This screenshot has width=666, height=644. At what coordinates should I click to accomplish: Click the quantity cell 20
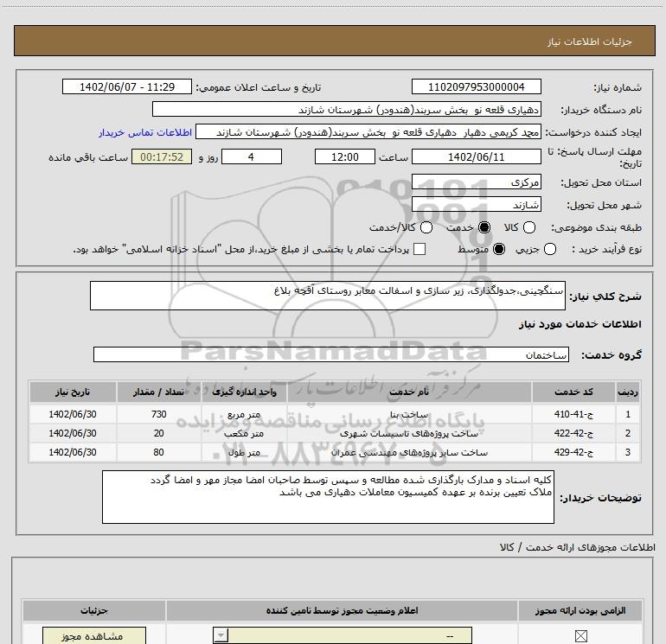159,433
